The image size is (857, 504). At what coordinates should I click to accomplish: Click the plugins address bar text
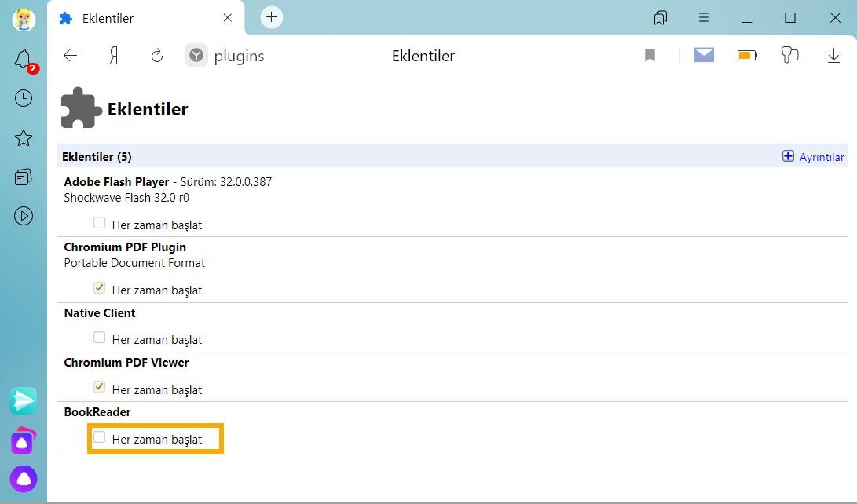coord(239,56)
